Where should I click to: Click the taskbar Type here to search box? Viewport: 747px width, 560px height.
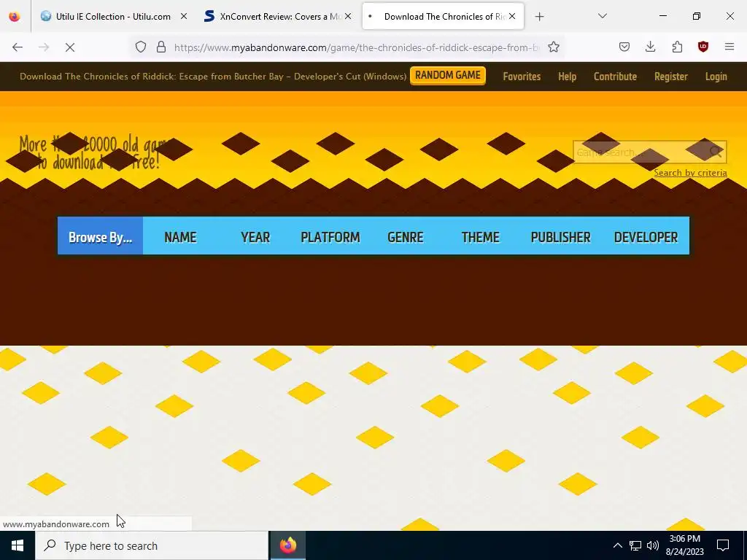pos(152,545)
